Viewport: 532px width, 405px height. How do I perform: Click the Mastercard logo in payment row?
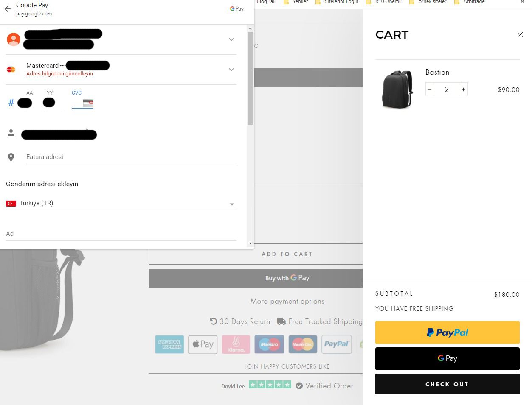point(11,70)
